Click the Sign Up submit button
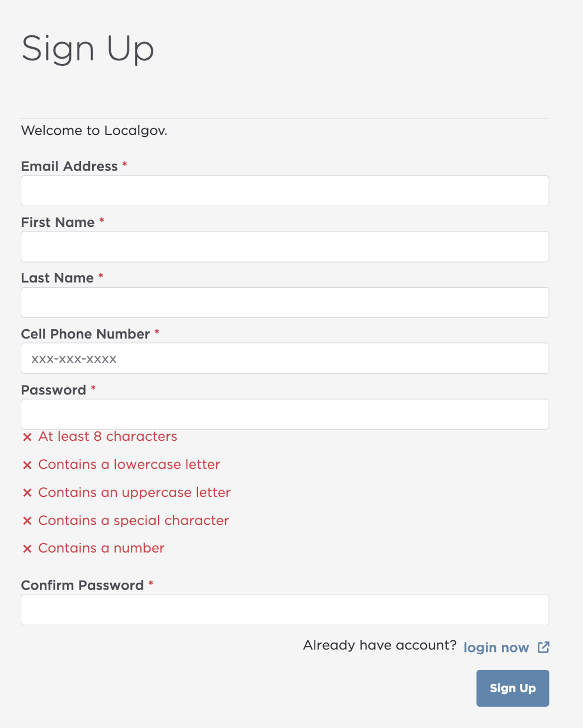 click(x=512, y=688)
